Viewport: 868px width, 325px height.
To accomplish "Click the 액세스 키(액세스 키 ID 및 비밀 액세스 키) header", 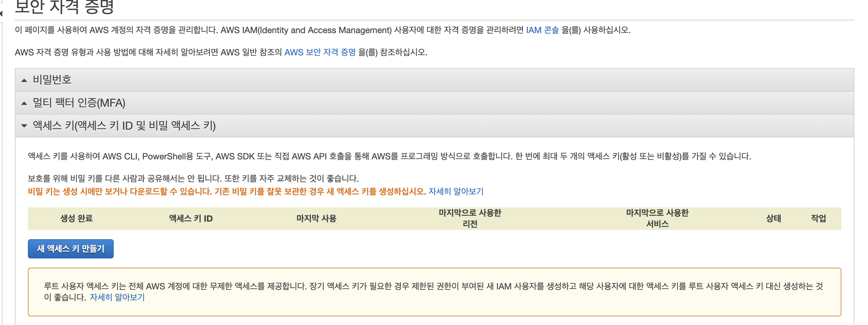I will click(x=434, y=126).
